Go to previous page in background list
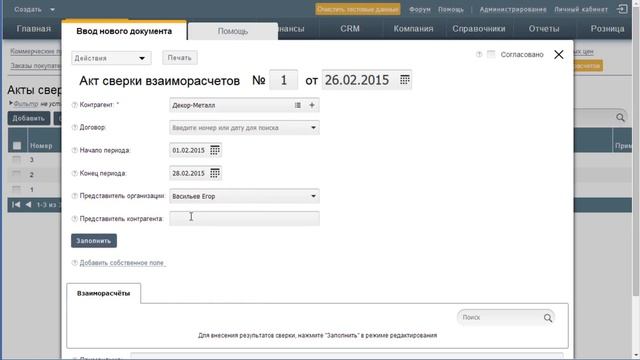640x360 pixels. click(x=29, y=204)
